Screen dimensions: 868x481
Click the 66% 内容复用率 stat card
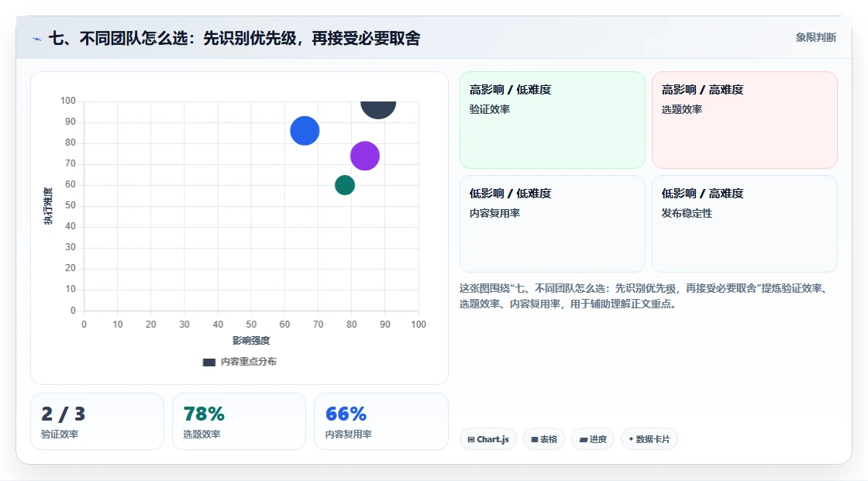381,421
